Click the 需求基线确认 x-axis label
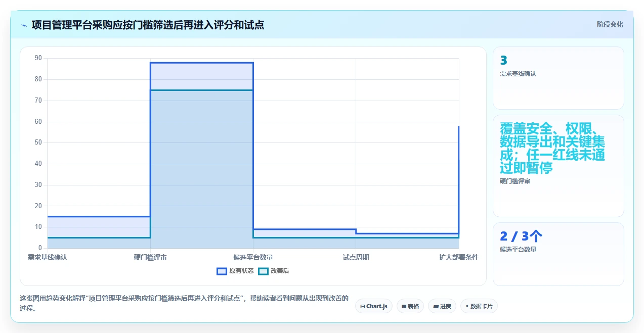644x333 pixels. coord(48,257)
